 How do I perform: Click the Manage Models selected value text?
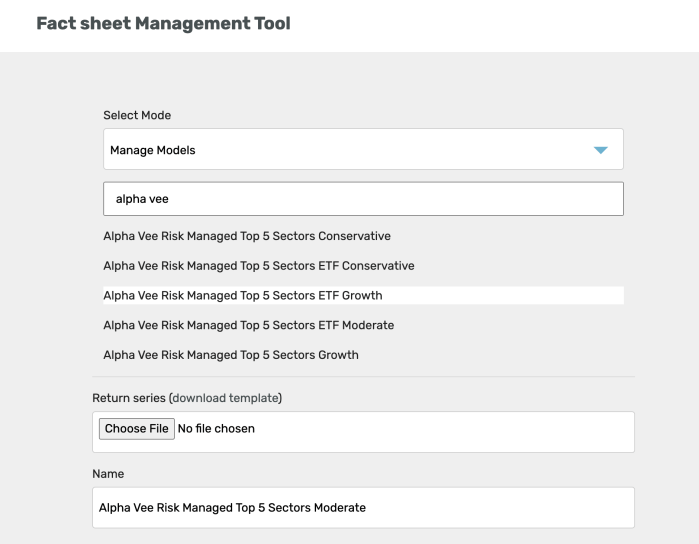[x=152, y=150]
